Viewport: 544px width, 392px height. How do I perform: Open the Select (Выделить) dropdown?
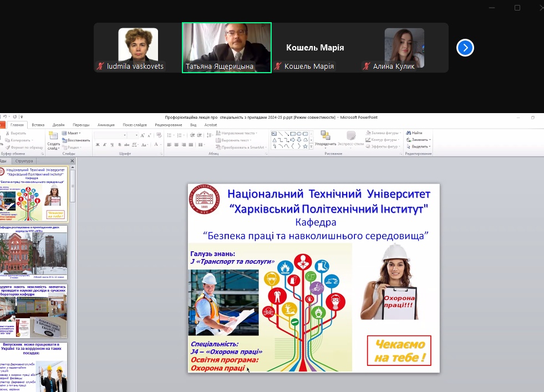click(419, 146)
